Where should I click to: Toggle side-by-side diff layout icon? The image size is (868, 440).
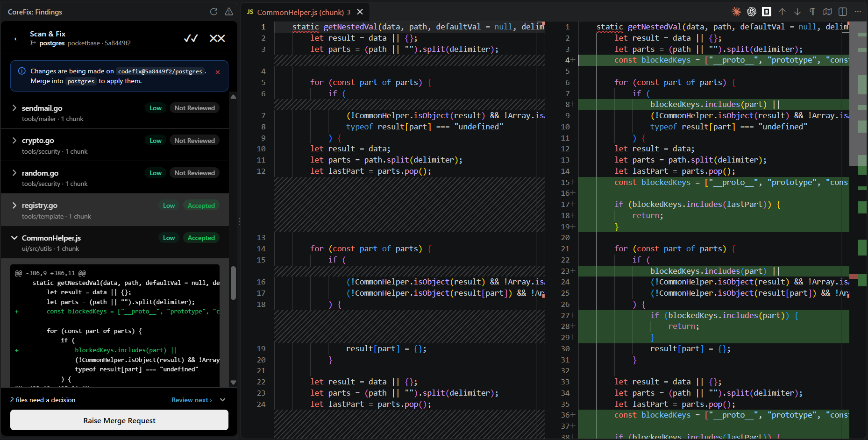coord(843,12)
